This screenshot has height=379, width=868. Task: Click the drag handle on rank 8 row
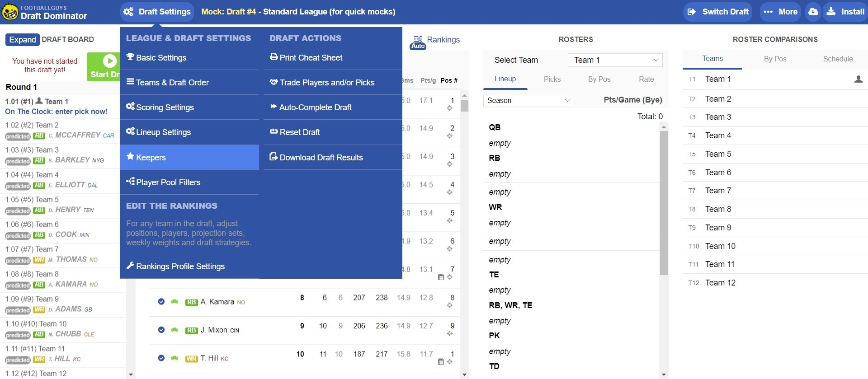(449, 305)
